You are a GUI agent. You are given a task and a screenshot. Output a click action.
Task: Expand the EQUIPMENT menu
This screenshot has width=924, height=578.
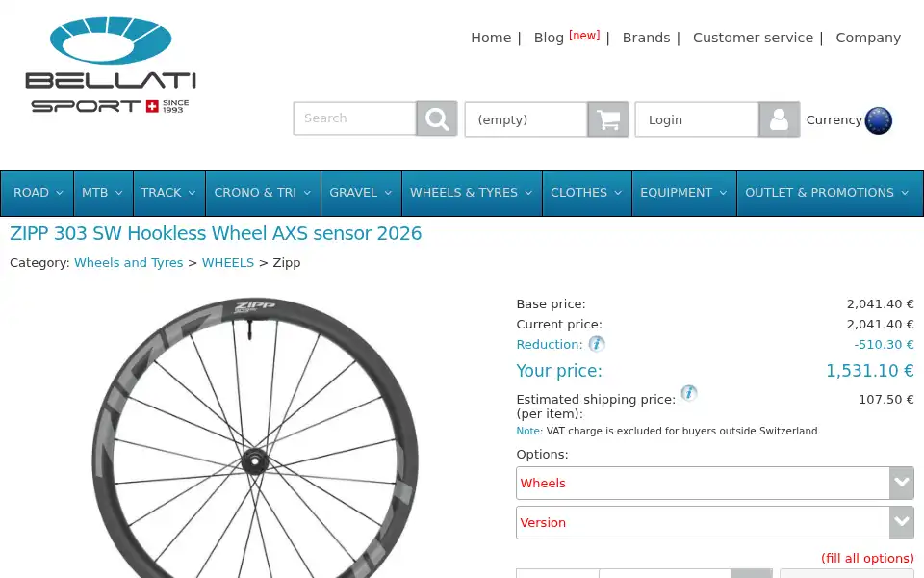684,193
